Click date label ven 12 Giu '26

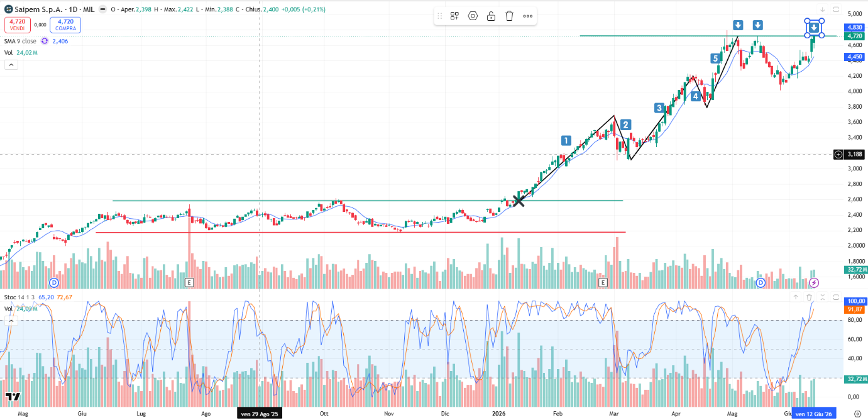(813, 414)
